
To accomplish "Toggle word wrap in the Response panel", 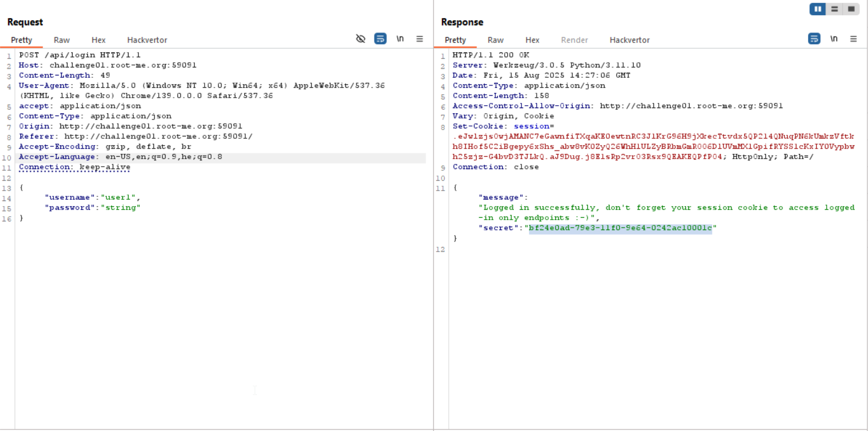I will tap(815, 39).
